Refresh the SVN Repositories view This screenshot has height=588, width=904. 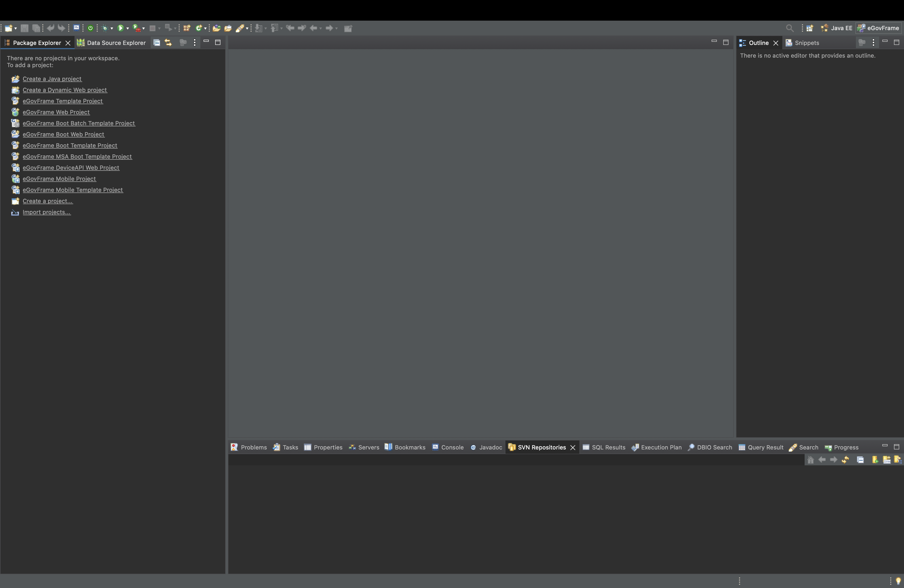point(845,460)
